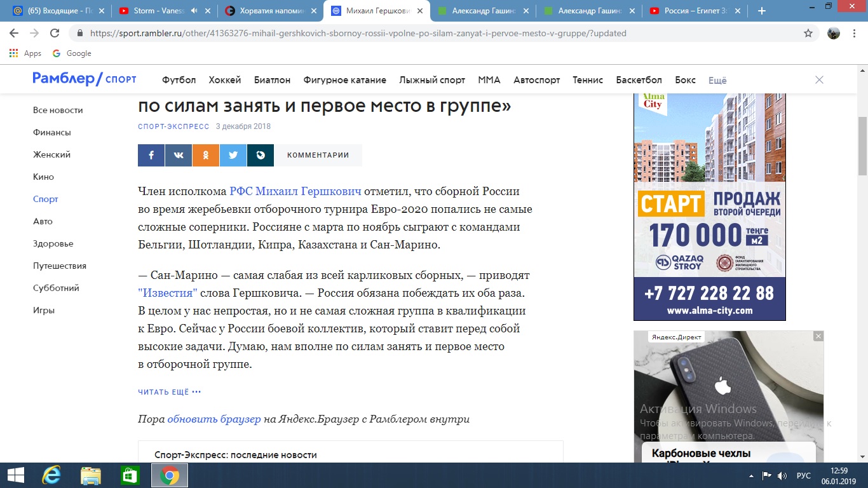Bookmark this page with star icon
This screenshot has width=868, height=488.
pyautogui.click(x=808, y=33)
